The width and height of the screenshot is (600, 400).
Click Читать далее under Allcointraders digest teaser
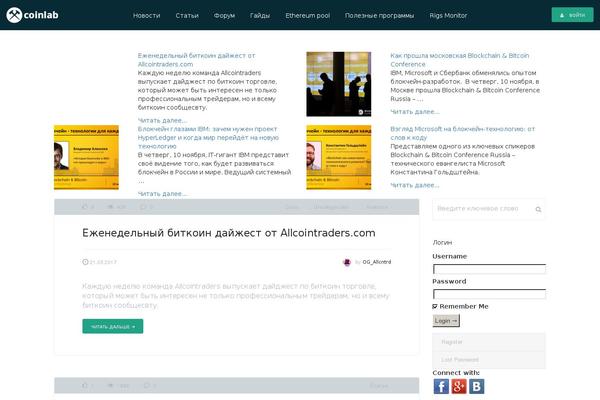(162, 120)
